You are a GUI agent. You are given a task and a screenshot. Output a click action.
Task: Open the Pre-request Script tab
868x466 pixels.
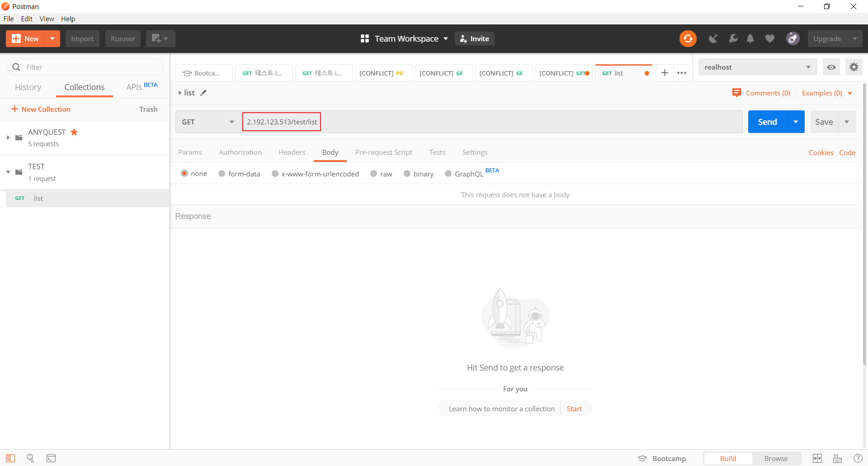(x=383, y=152)
